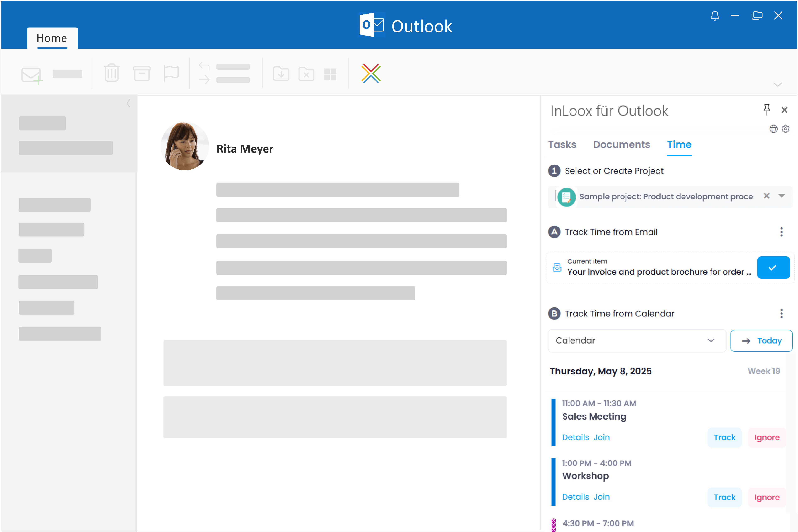
Task: Ignore the Workshop entry
Action: click(x=767, y=497)
